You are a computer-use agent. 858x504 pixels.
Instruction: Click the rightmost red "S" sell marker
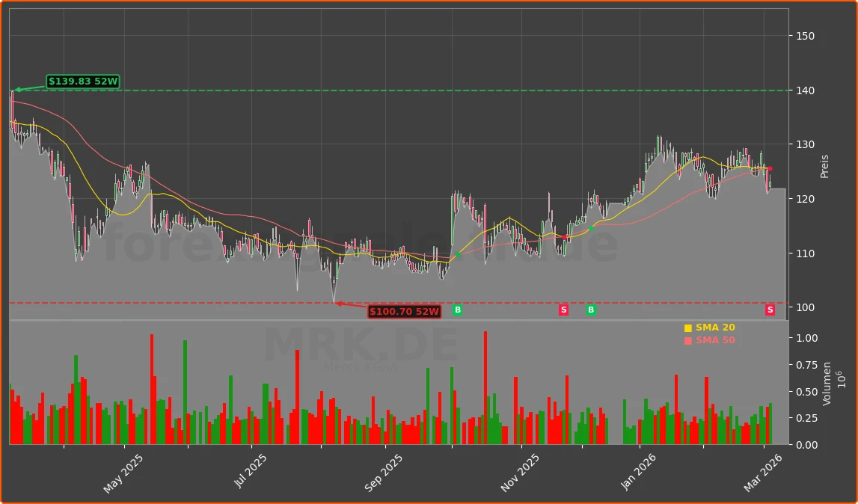pyautogui.click(x=769, y=310)
